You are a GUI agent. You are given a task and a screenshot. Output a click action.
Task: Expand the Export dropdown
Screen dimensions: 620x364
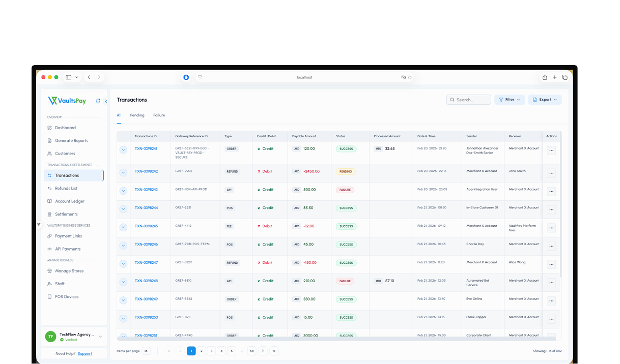point(545,99)
